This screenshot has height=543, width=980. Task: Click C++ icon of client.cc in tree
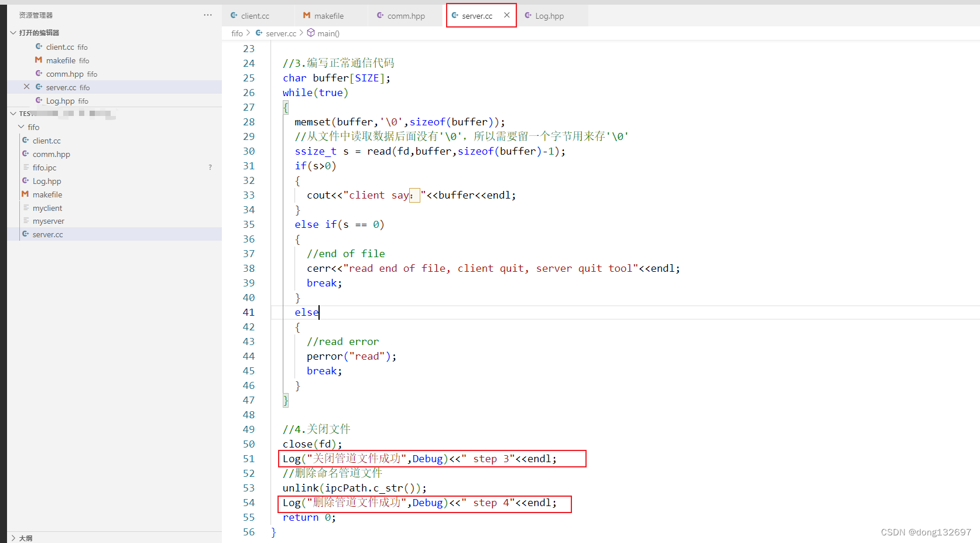26,140
